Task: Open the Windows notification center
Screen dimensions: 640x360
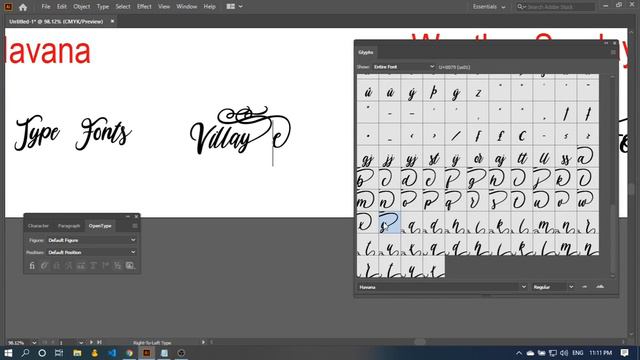Action: [x=624, y=353]
